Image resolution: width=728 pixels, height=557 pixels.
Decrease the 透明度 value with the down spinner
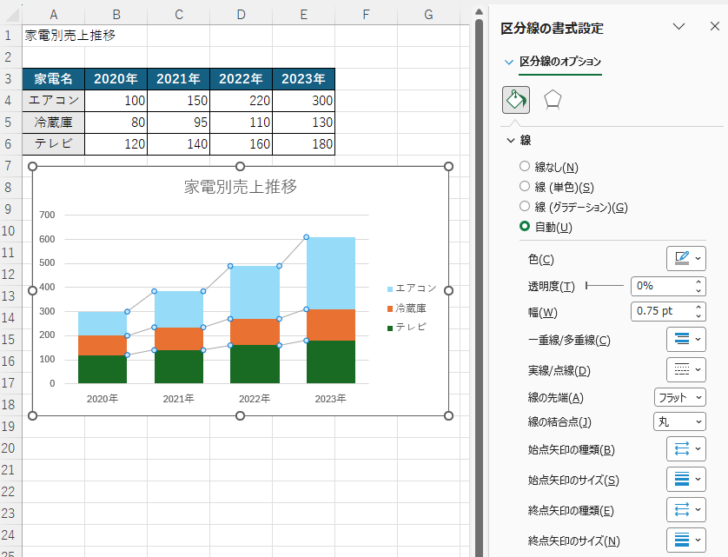(x=699, y=291)
